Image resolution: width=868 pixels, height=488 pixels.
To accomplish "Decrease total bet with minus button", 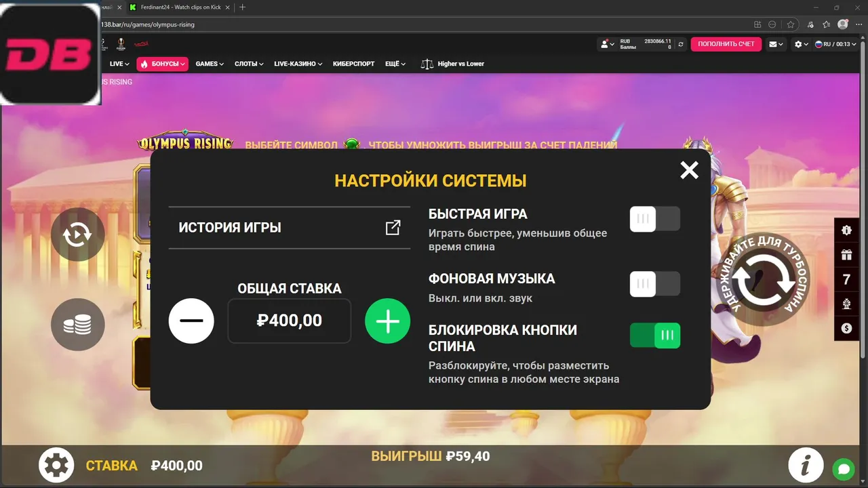I will 191,321.
